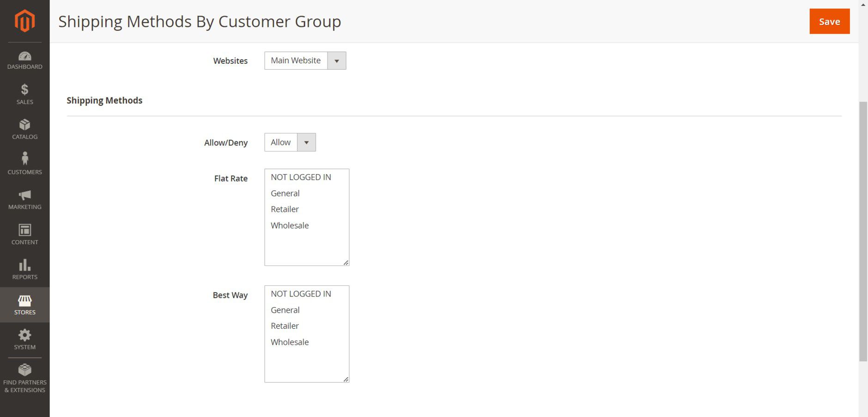
Task: Select Retailer in the Flat Rate list
Action: [285, 209]
